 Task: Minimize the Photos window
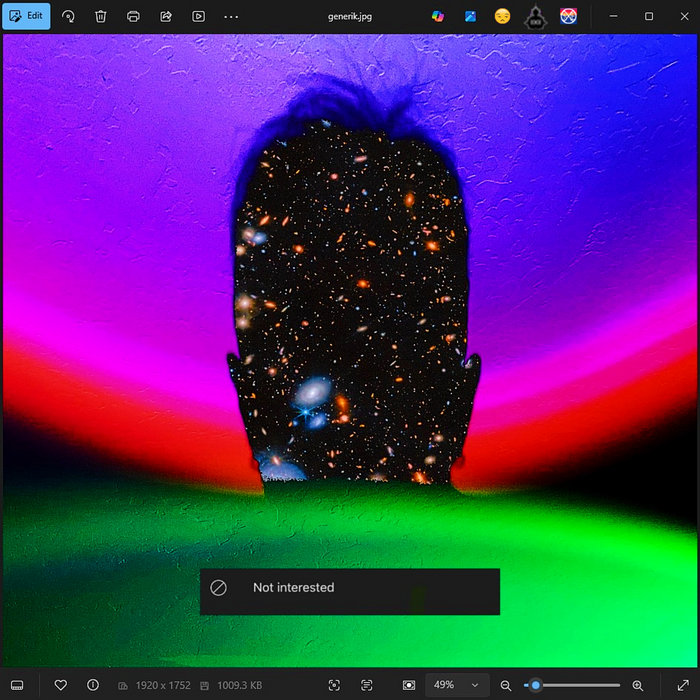(614, 16)
